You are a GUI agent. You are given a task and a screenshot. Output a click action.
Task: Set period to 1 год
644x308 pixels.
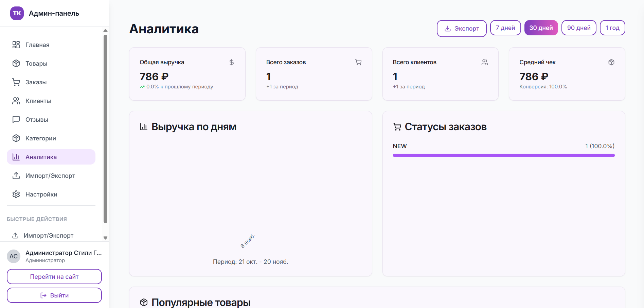(x=612, y=28)
